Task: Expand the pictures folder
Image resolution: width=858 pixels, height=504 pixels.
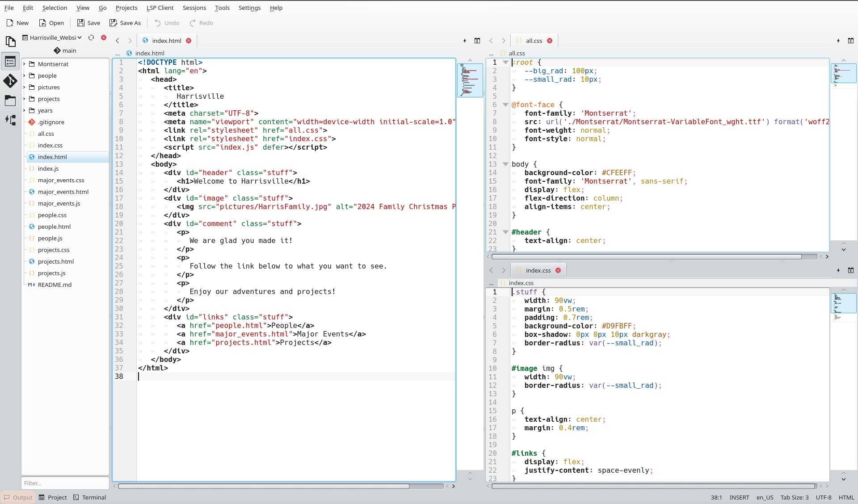Action: [24, 87]
